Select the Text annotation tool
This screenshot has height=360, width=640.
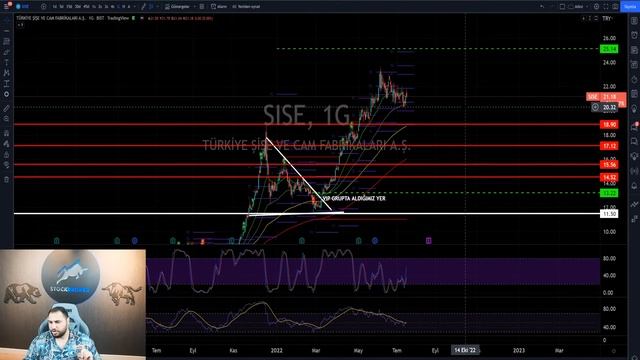[7, 62]
